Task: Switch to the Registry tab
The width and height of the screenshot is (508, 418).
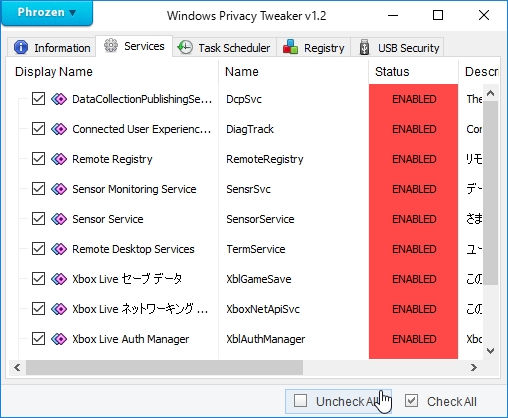Action: coord(313,48)
